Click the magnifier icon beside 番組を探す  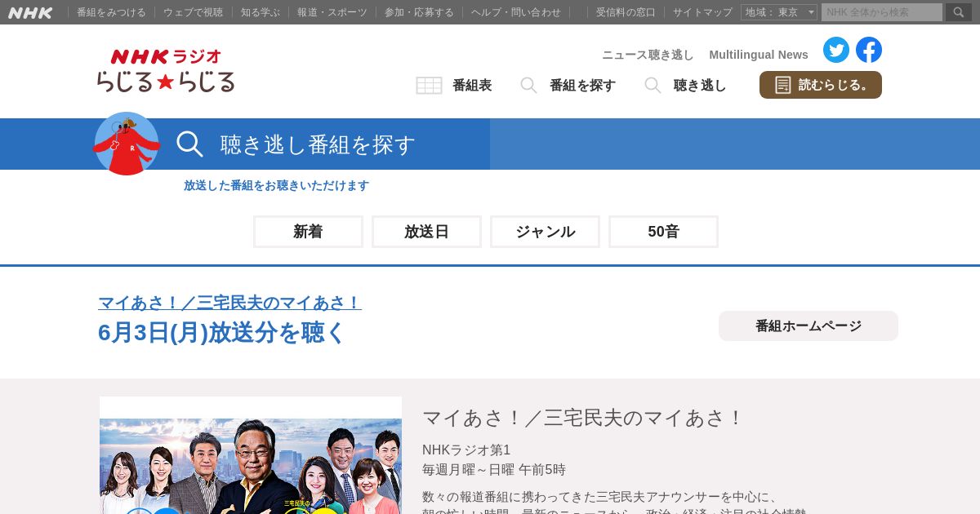[x=528, y=86]
